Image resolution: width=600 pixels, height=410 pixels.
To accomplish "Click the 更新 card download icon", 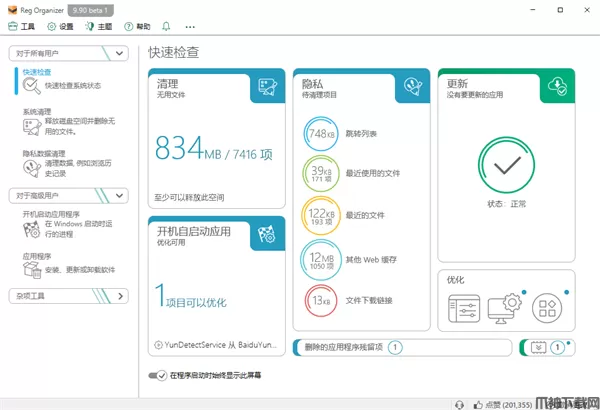I will point(555,87).
